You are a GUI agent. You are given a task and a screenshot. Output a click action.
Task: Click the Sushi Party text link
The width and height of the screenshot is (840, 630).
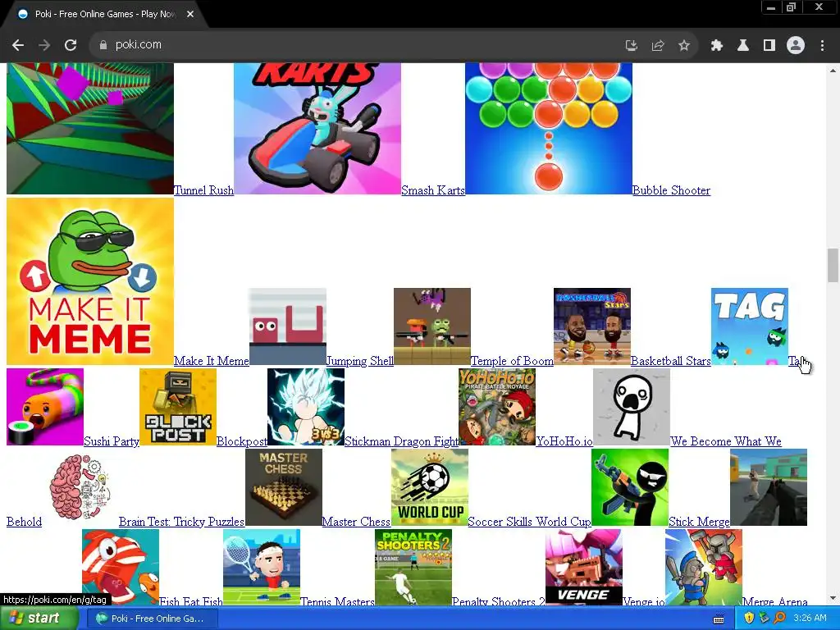(112, 441)
